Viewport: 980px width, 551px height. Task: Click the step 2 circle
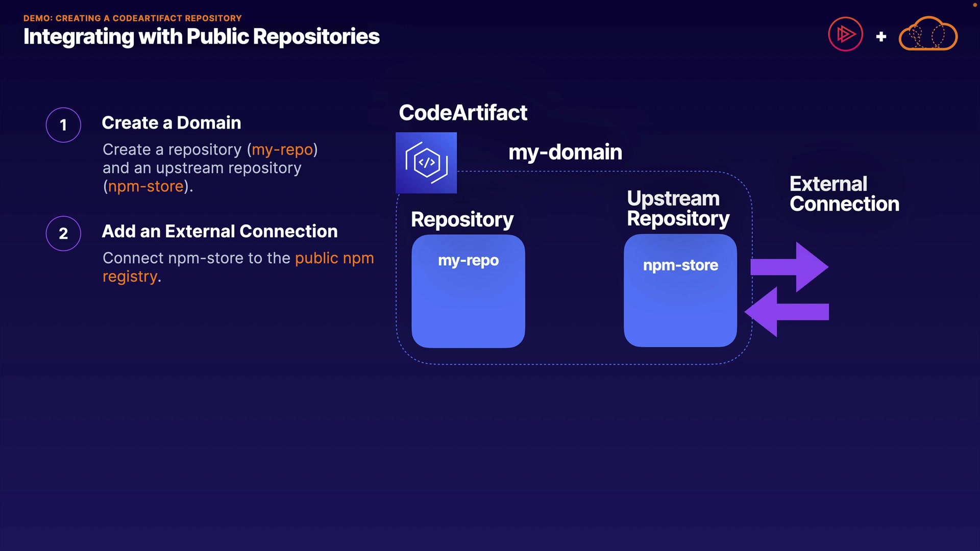[x=63, y=234]
